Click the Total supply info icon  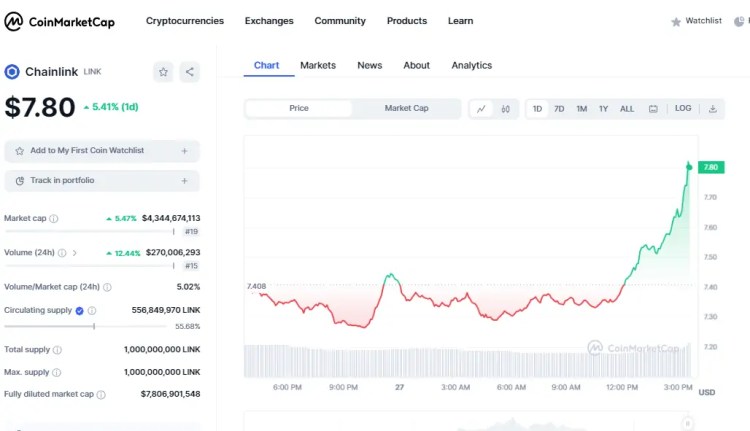[x=57, y=350]
